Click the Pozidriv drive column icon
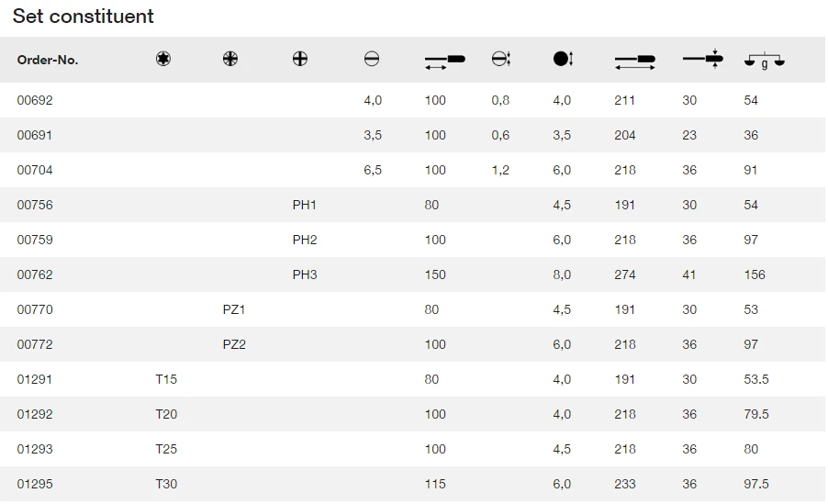Viewport: 828px width, 504px height. (229, 60)
